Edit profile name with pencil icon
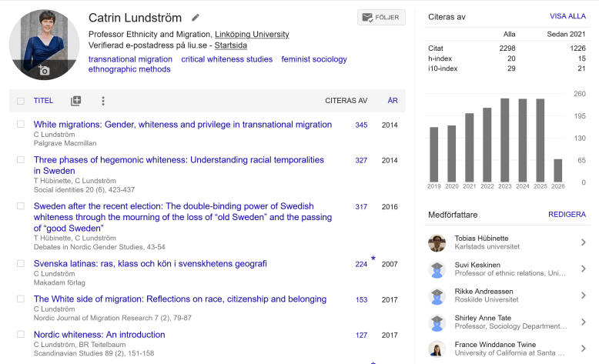 [196, 17]
